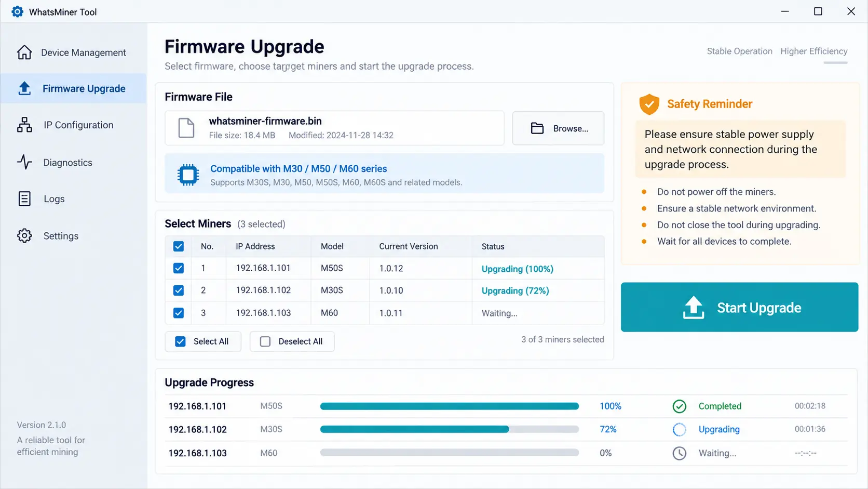Click the Current Version column header
The image size is (868, 489).
tap(409, 246)
